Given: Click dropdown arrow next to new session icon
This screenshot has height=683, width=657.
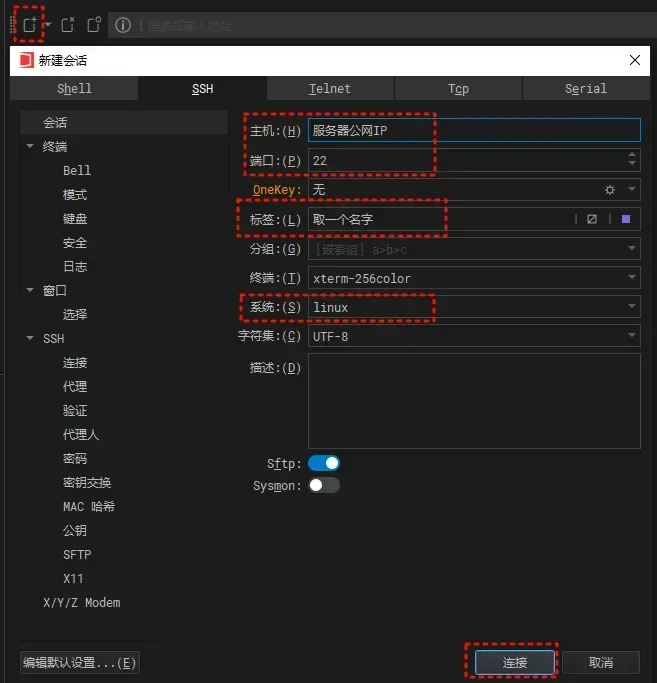Looking at the screenshot, I should [47, 25].
